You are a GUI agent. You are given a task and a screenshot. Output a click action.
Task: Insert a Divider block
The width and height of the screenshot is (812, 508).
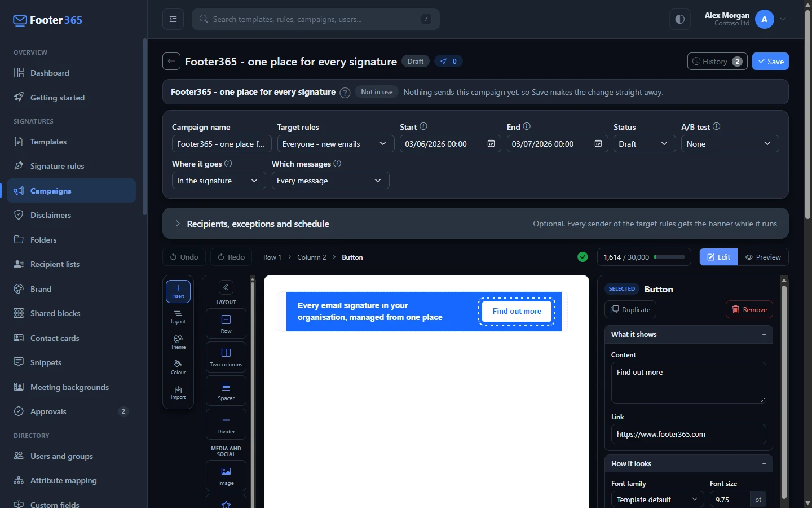click(x=226, y=424)
